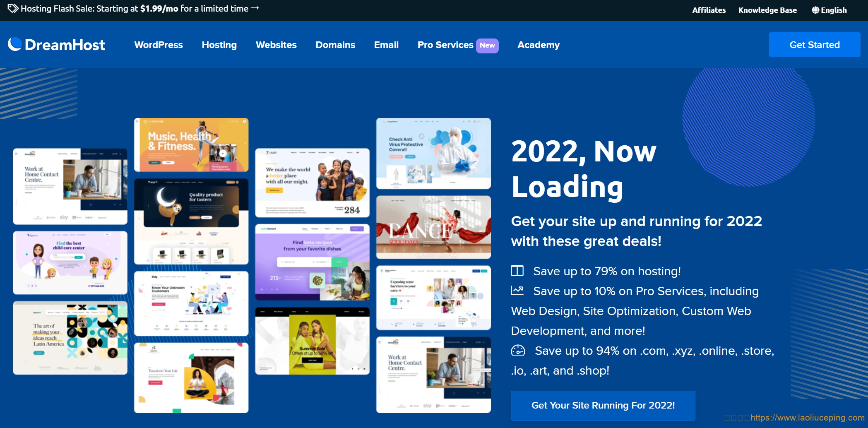Click the DreamHost wordmark
The image size is (868, 428).
pyautogui.click(x=65, y=45)
